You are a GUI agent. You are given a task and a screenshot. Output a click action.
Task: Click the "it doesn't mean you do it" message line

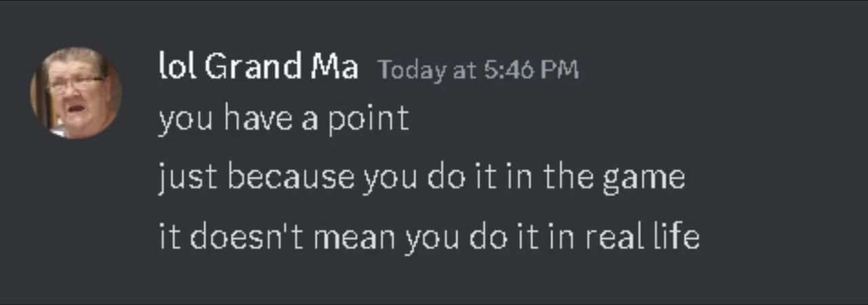coord(429,237)
